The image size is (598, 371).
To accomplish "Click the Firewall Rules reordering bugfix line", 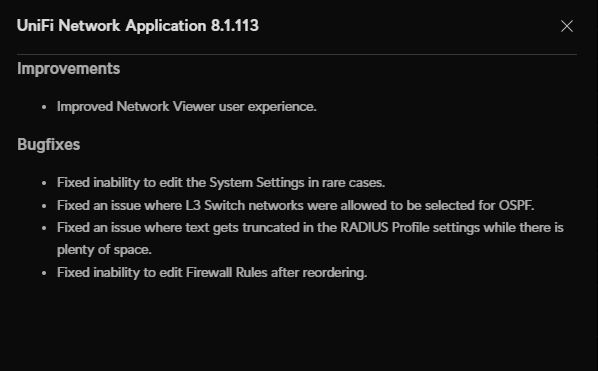I will click(212, 272).
